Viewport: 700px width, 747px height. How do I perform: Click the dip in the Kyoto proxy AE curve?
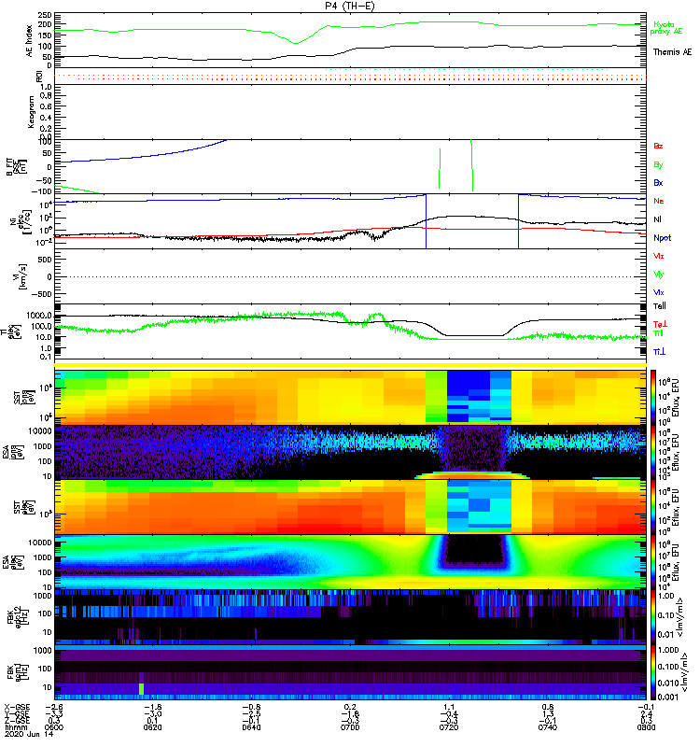coord(296,43)
